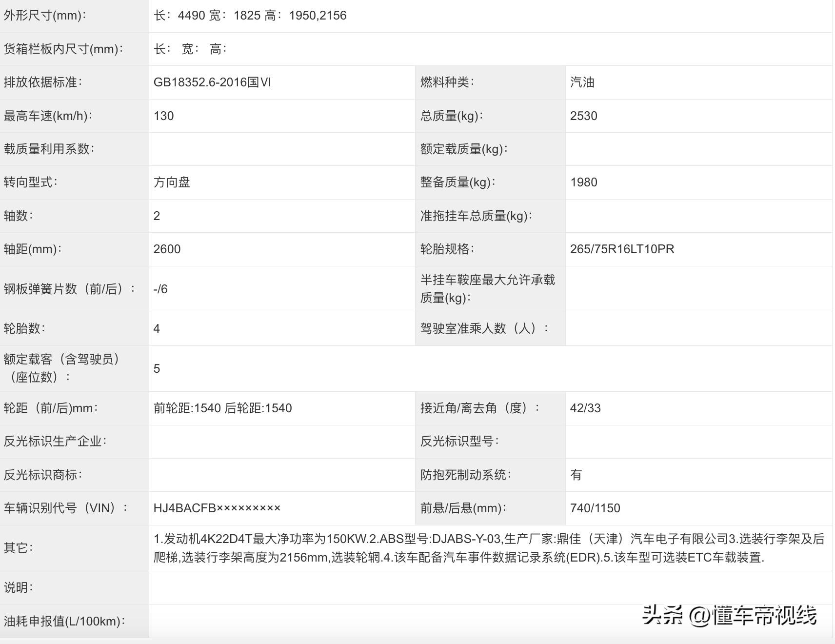Click tire specification 265/75R16LT10PR

622,249
